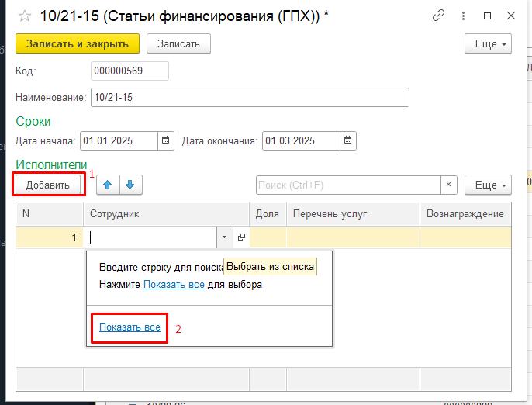Sort by the Сотрудник column header
This screenshot has width=532, height=405.
click(x=166, y=214)
